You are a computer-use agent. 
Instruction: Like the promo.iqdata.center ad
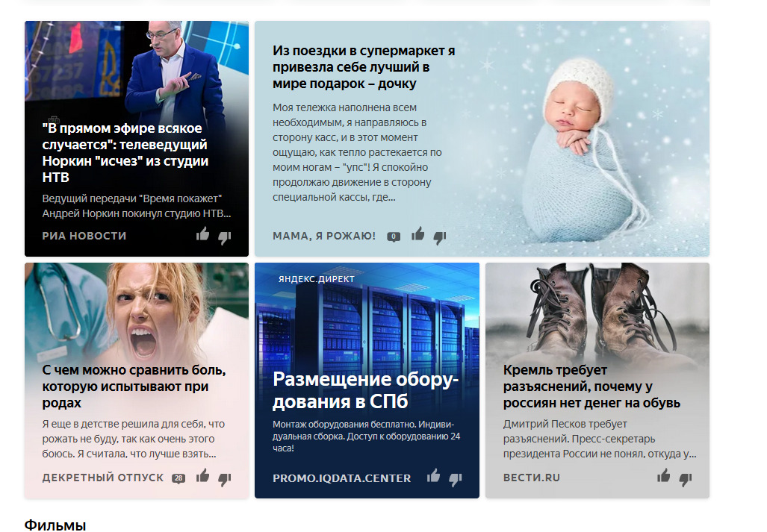tap(433, 476)
